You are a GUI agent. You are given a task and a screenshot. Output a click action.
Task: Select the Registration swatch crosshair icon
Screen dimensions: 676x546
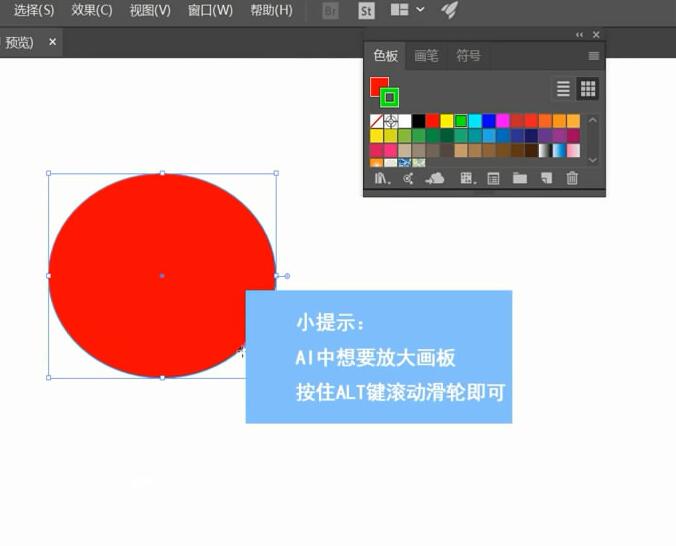391,121
